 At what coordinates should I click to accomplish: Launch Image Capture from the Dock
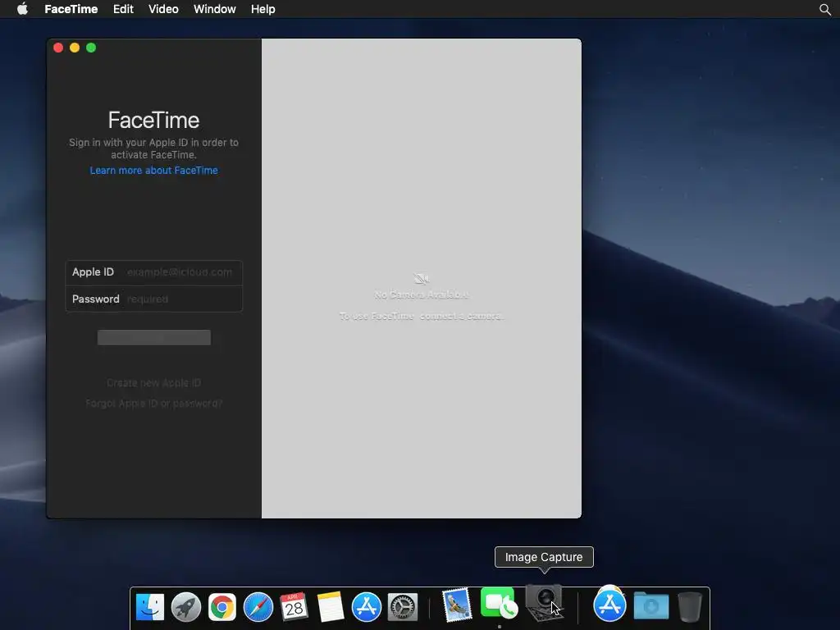[544, 603]
